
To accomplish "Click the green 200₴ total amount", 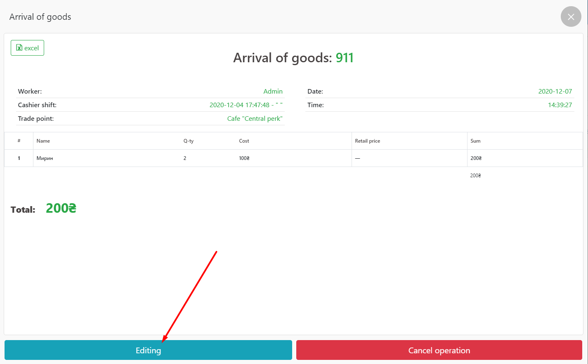I will tap(61, 209).
